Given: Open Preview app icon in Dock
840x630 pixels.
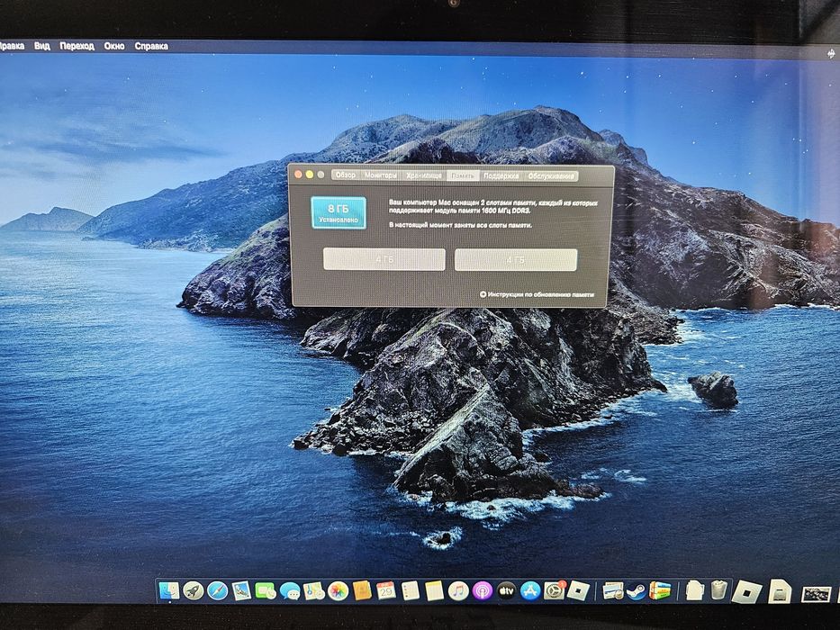Looking at the screenshot, I should click(613, 591).
